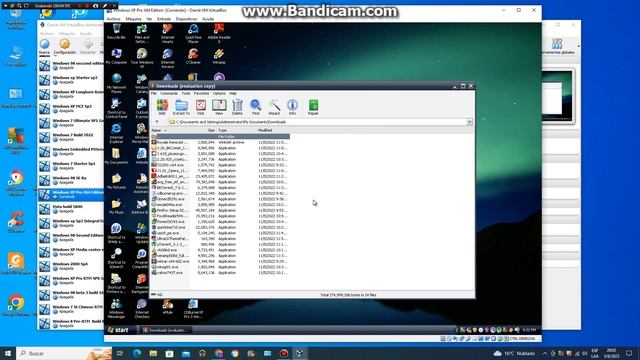
Task: Click Configuración icon in VirtualBox Manager
Action: coord(64,46)
